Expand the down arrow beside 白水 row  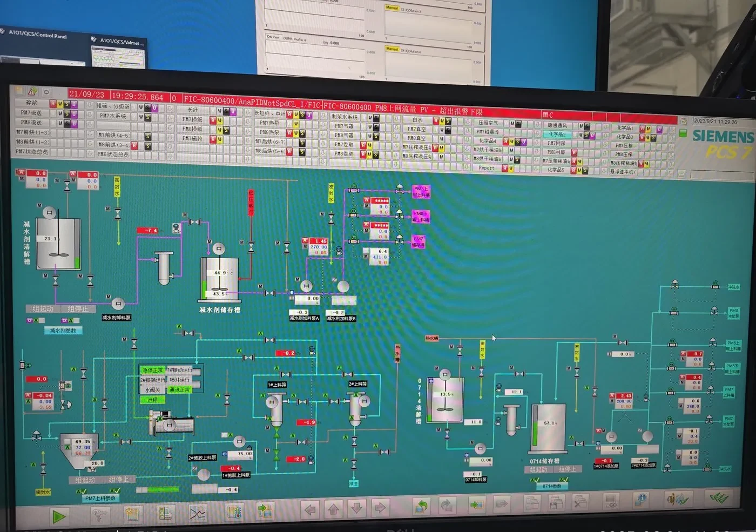click(468, 121)
